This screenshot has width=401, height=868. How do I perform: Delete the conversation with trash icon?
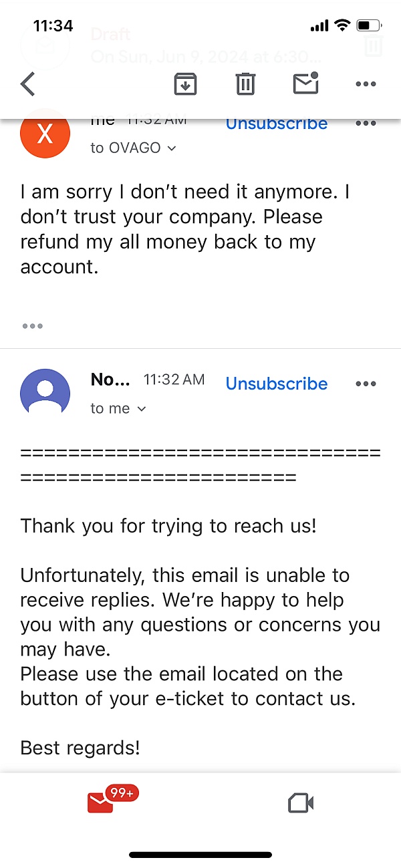coord(245,84)
